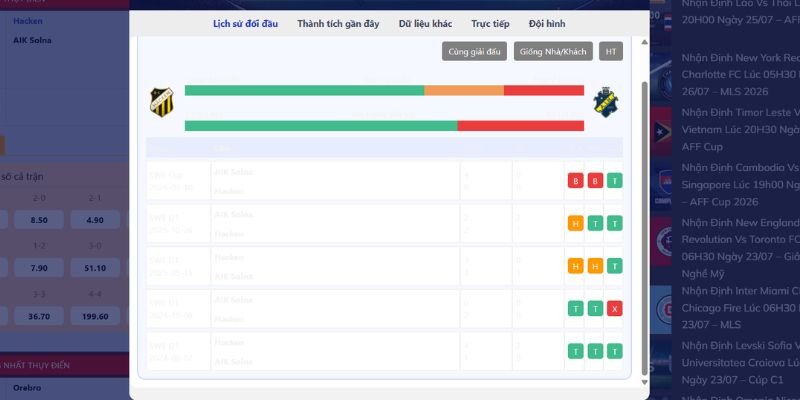Click middle T badge in T-T-T row
This screenshot has width=800, height=400.
595,351
